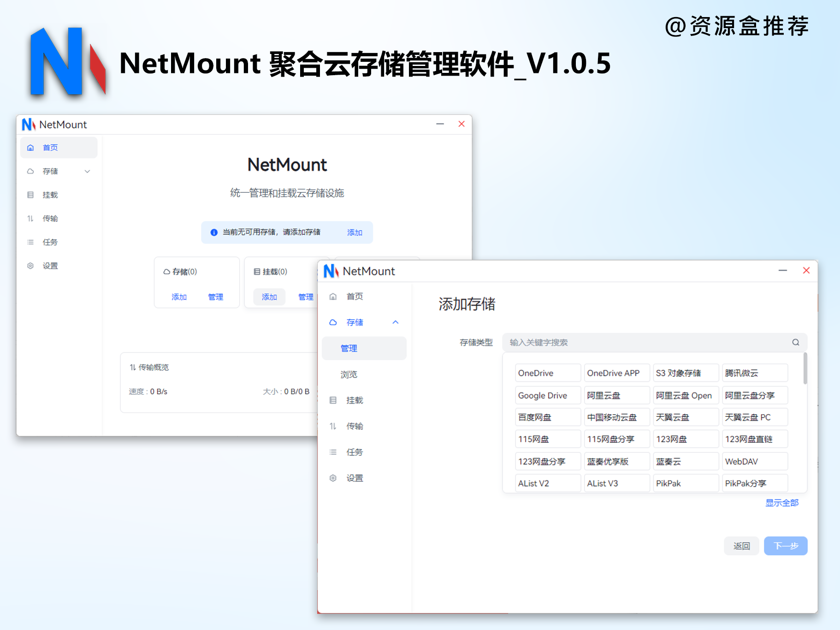Click 添加 in the 存储(0) card
Viewport: 840px width, 630px height.
coord(179,297)
